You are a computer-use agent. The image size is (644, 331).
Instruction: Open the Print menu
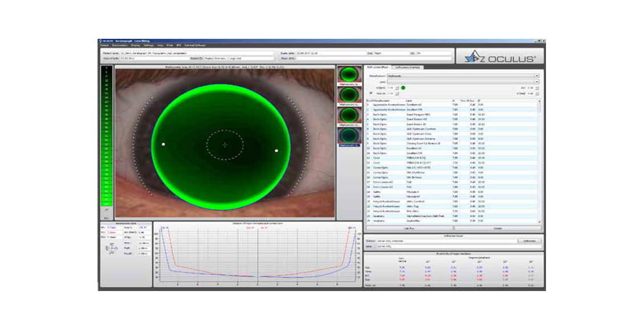point(170,45)
